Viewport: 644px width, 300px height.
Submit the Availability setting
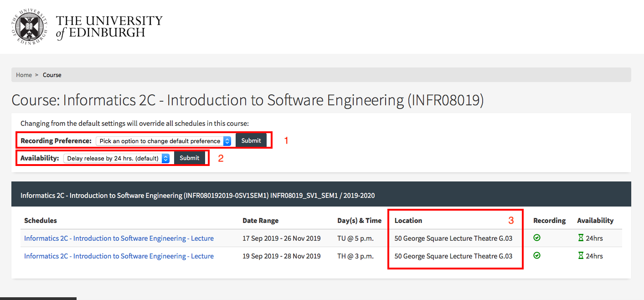(x=190, y=158)
